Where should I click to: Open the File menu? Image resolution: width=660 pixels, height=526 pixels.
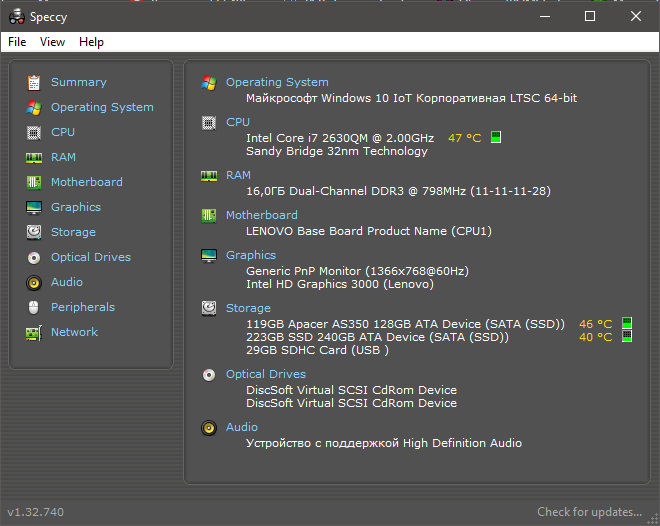click(17, 42)
